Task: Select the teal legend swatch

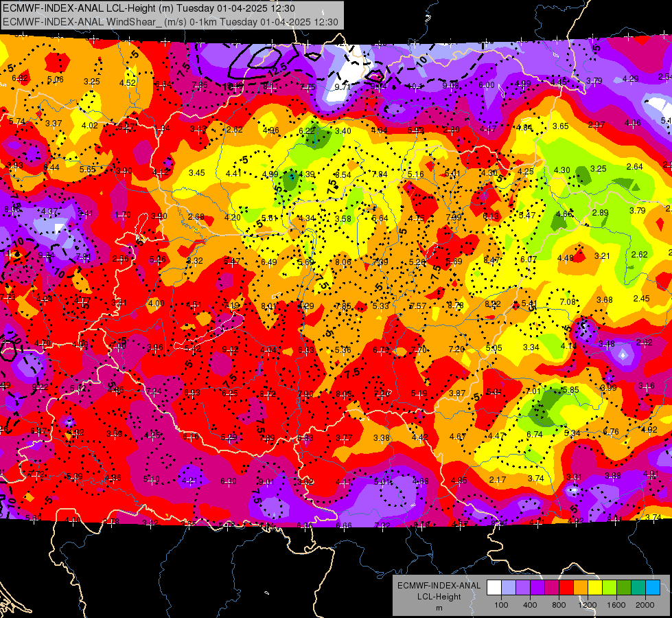Action: pos(638,588)
